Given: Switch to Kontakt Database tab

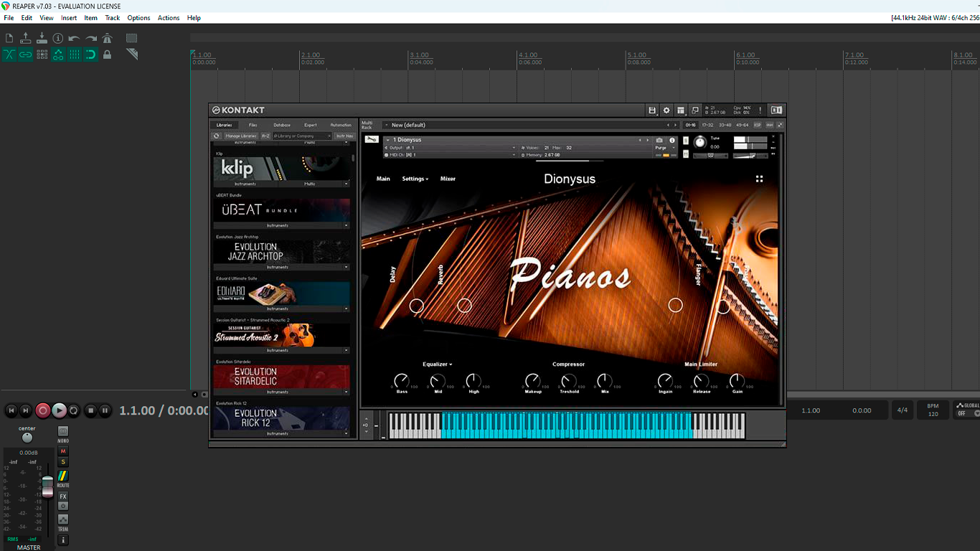Looking at the screenshot, I should click(x=282, y=125).
